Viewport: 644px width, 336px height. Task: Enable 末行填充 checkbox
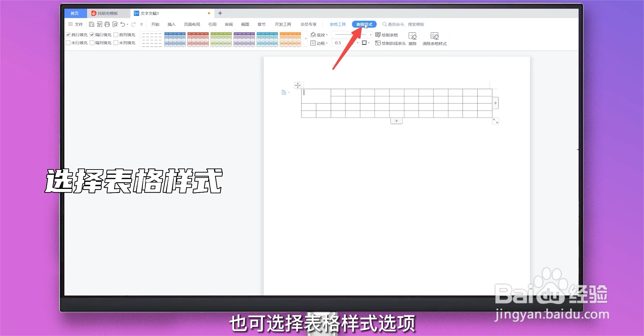pyautogui.click(x=68, y=43)
